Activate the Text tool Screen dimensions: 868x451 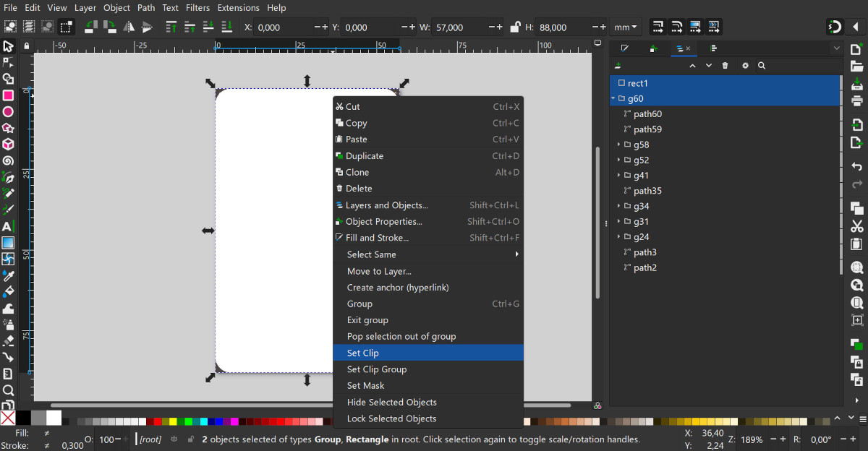click(8, 226)
